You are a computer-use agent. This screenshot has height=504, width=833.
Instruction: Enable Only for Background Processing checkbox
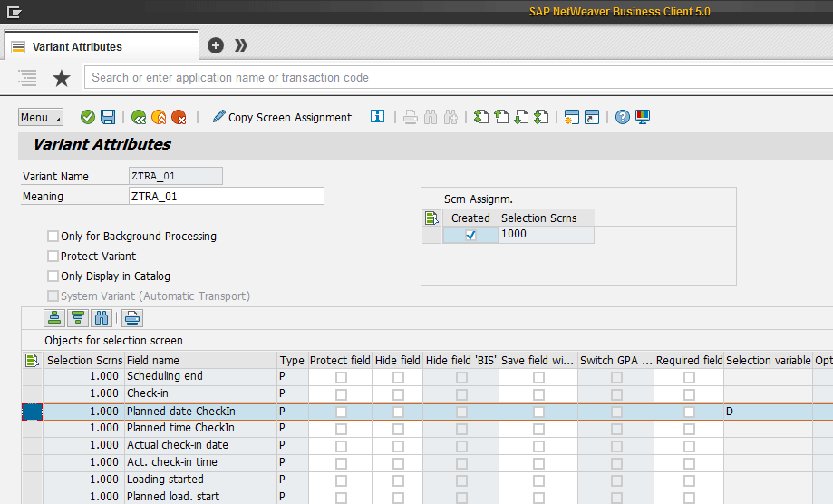pyautogui.click(x=53, y=236)
